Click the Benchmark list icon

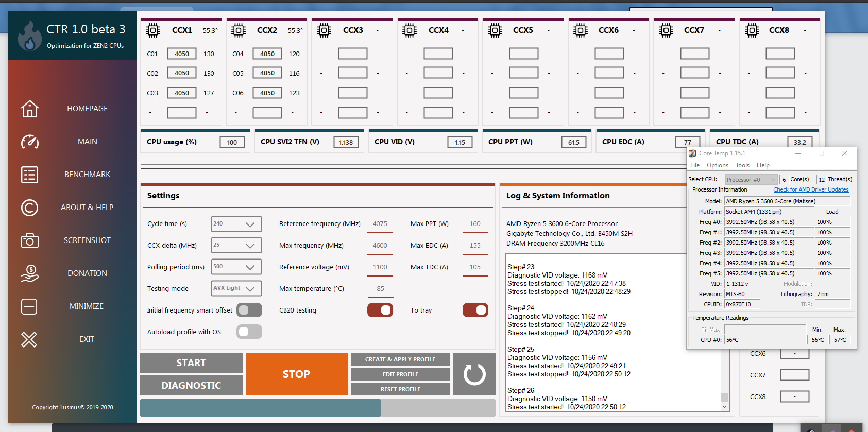(x=29, y=175)
